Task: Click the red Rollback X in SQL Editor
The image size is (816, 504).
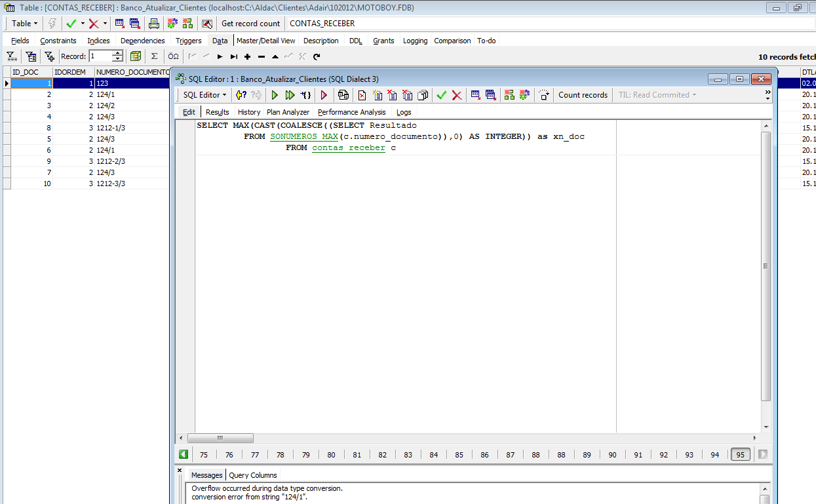Action: 457,95
